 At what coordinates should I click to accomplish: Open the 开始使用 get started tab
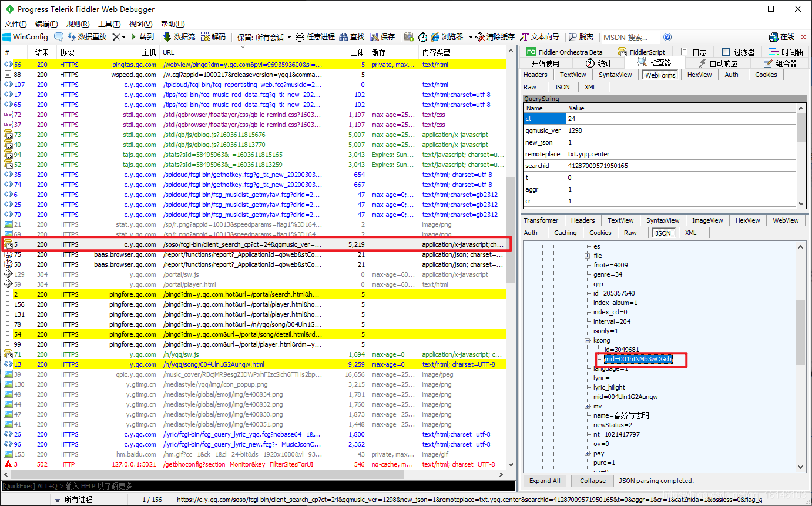tap(545, 63)
